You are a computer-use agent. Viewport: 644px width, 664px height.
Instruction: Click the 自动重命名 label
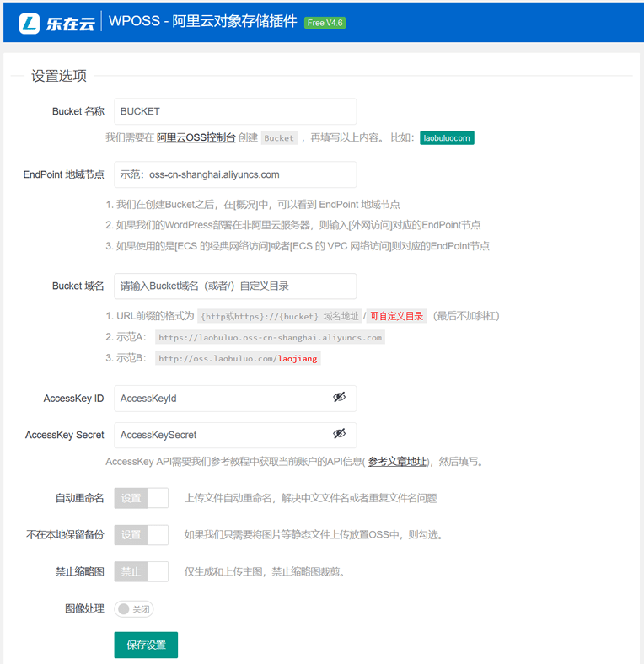(x=79, y=498)
